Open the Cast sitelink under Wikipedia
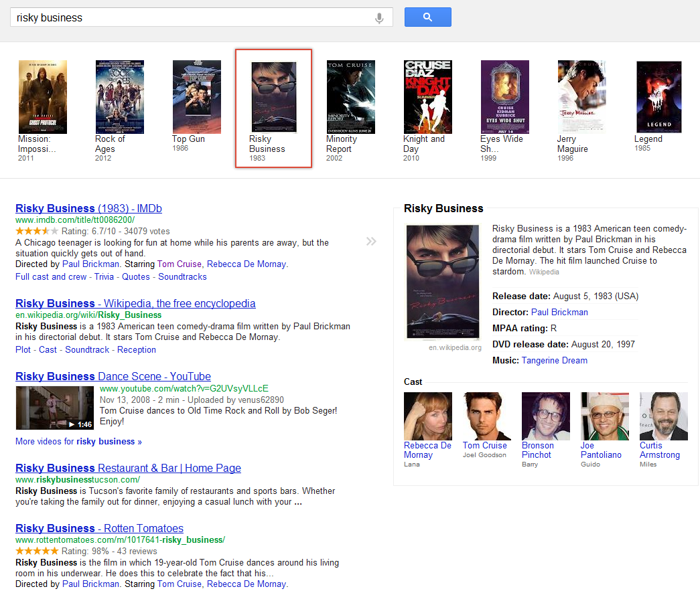 coord(48,349)
